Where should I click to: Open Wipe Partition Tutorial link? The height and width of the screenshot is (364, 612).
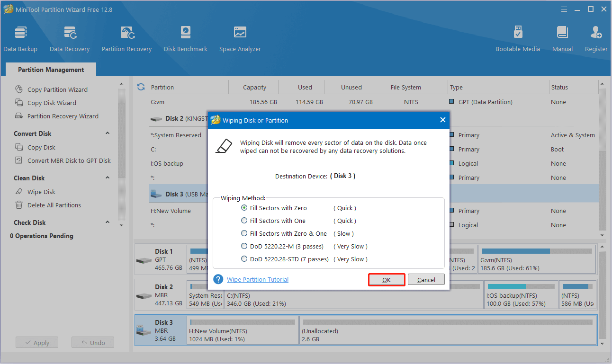(258, 279)
